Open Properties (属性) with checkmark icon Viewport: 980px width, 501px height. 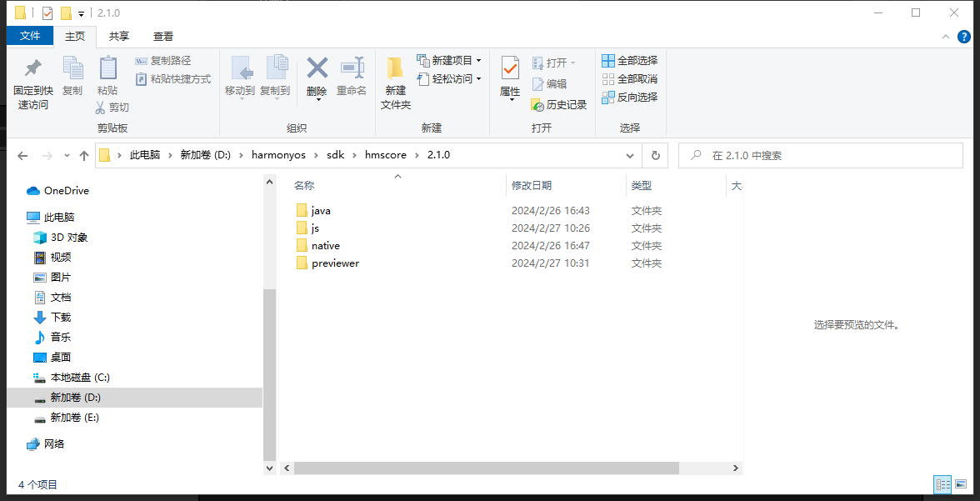510,78
